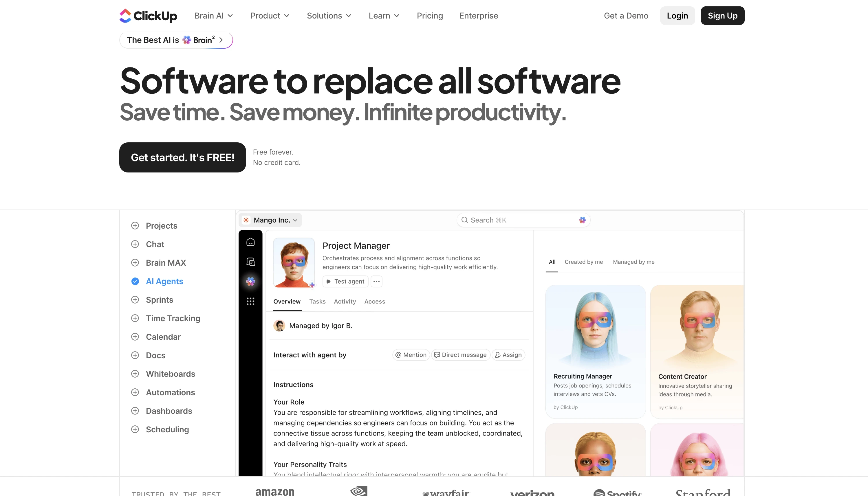Open the home icon in black sidebar

tap(250, 242)
